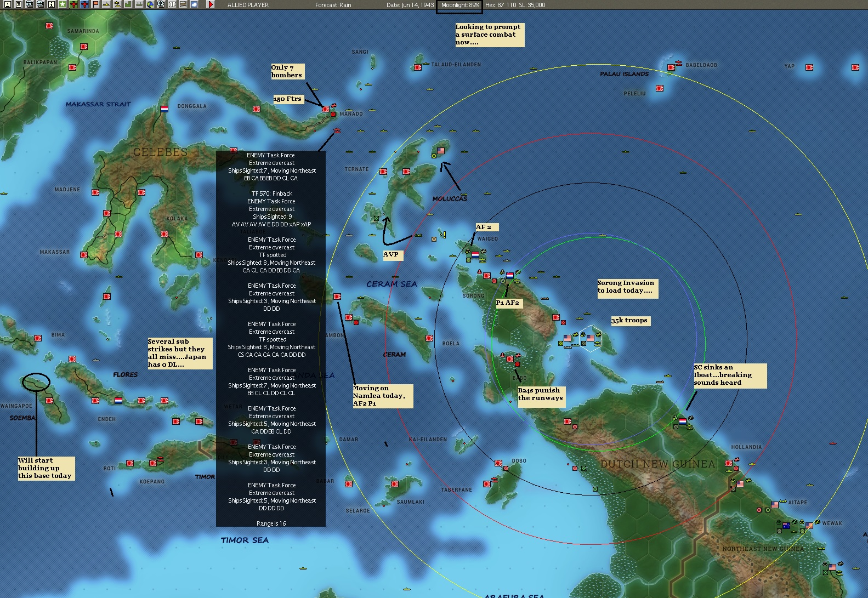
Task: Click the 'B24s punish the runways' note
Action: 541,396
